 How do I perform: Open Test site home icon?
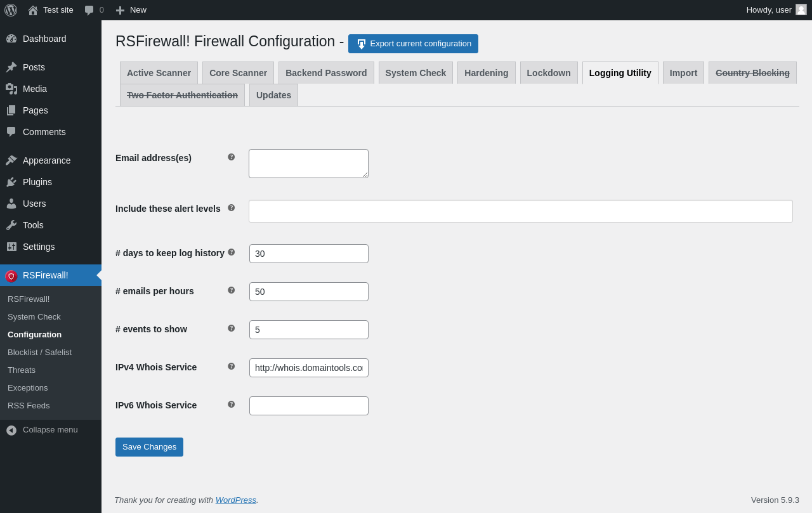tap(33, 10)
